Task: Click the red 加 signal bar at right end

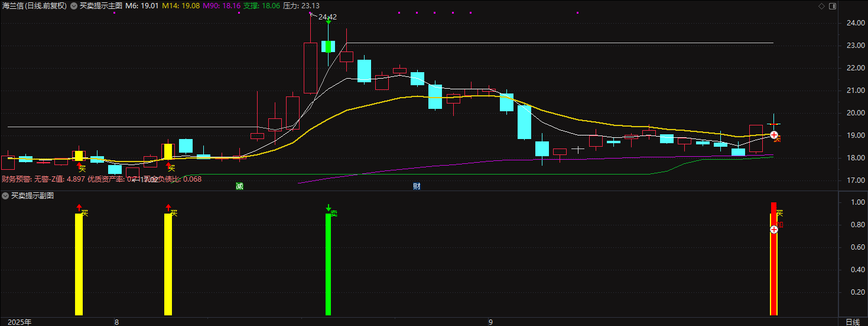Action: pyautogui.click(x=773, y=259)
